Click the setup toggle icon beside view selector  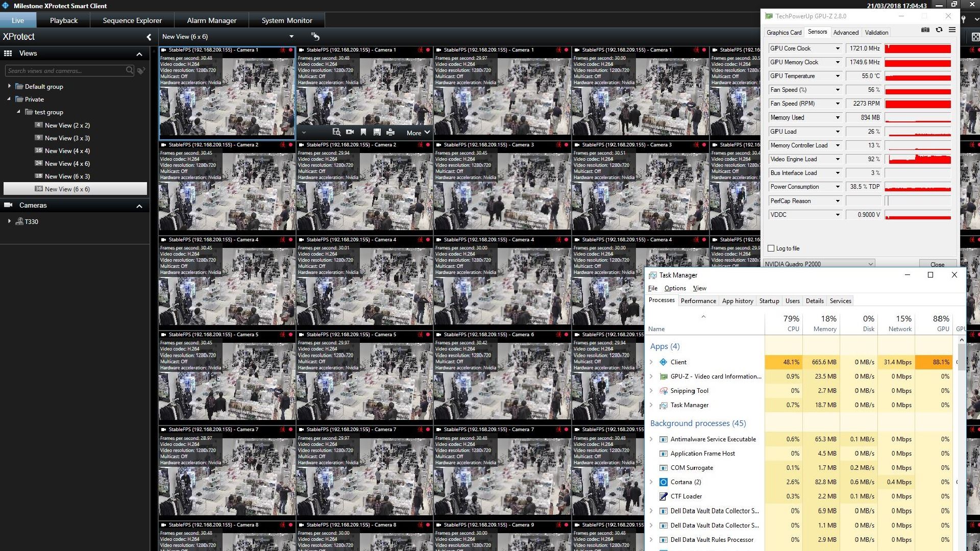[315, 36]
